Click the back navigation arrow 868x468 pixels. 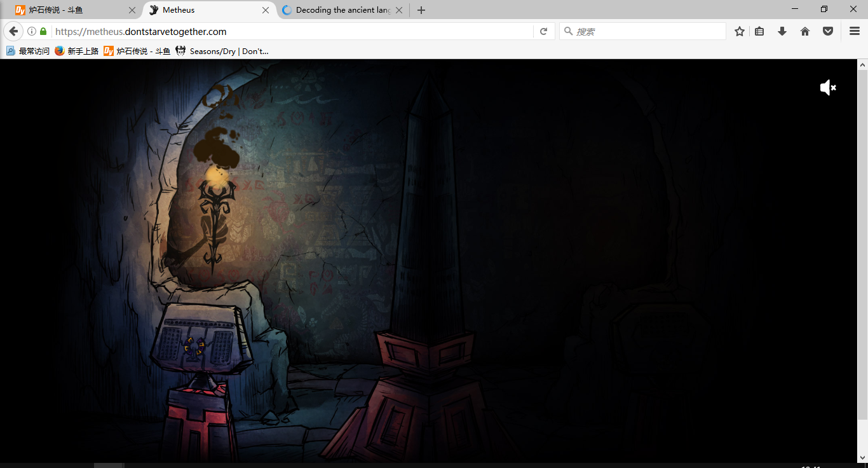(x=13, y=31)
